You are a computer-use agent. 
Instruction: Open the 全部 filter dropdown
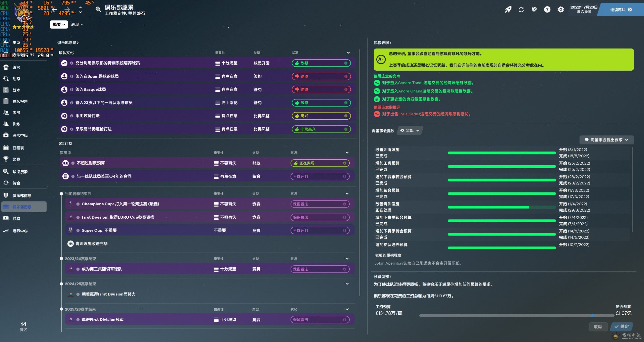(410, 130)
